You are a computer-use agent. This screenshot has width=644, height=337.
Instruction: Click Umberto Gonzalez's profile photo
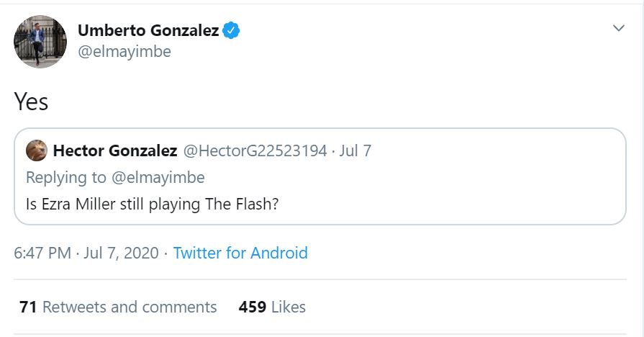point(40,41)
